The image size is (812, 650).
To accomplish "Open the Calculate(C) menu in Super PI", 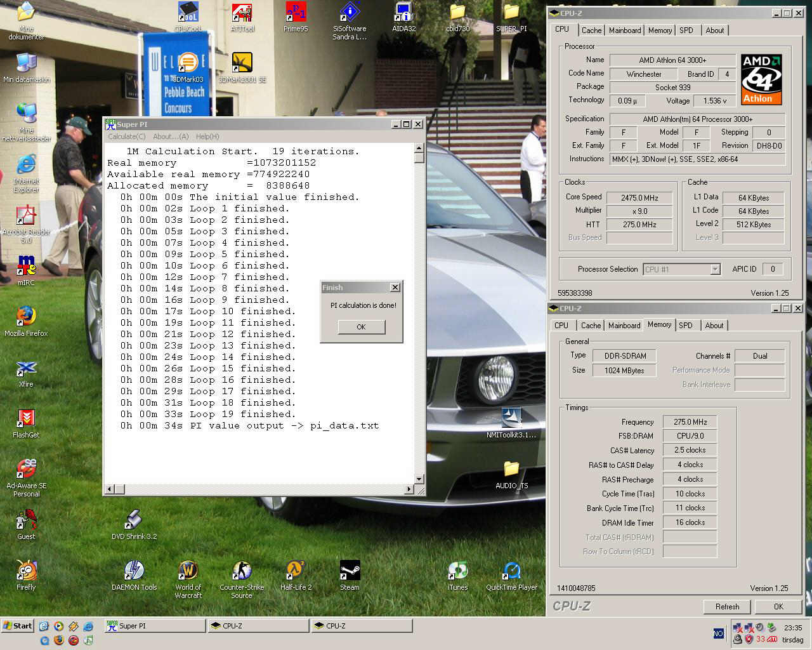I will click(x=126, y=136).
